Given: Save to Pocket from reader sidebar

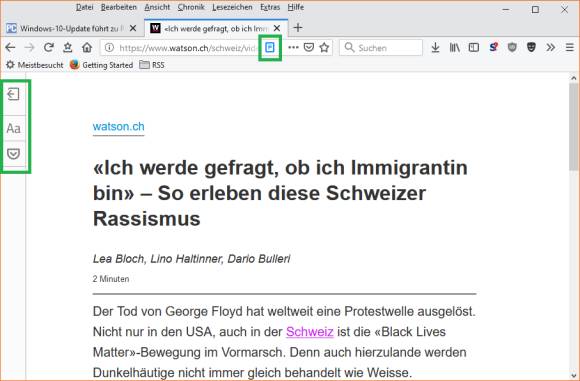Looking at the screenshot, I should [x=14, y=154].
